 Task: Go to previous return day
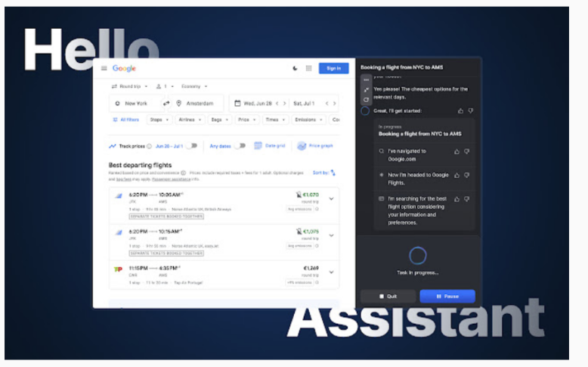tap(327, 104)
